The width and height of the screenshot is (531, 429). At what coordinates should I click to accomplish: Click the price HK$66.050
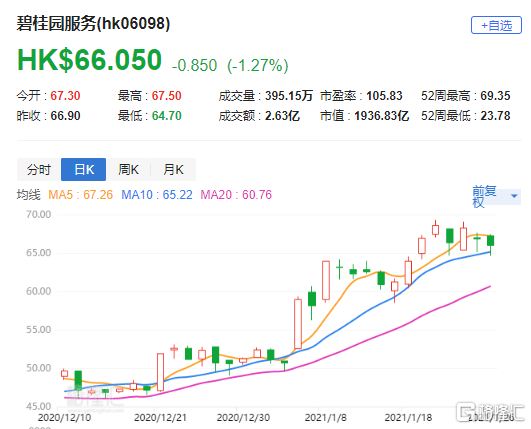[x=89, y=60]
